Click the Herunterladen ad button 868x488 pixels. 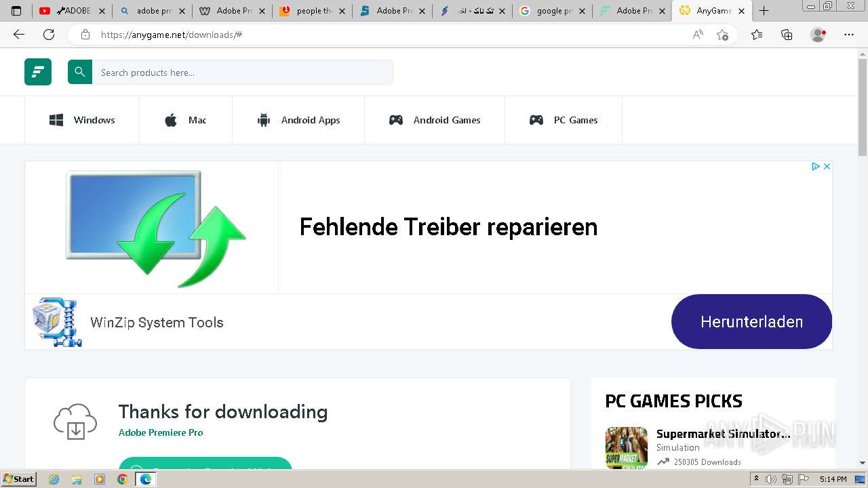coord(751,321)
